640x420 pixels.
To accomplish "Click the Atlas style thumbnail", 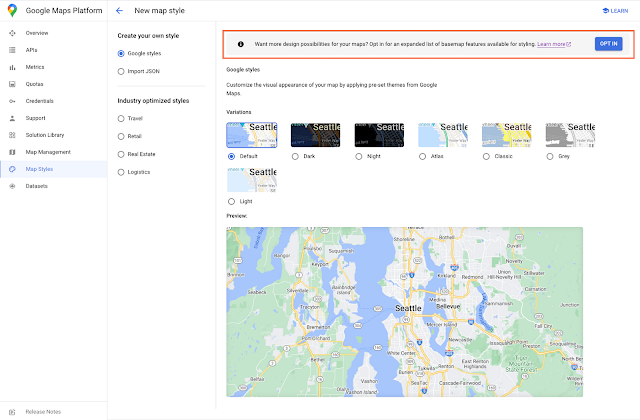I will point(443,135).
